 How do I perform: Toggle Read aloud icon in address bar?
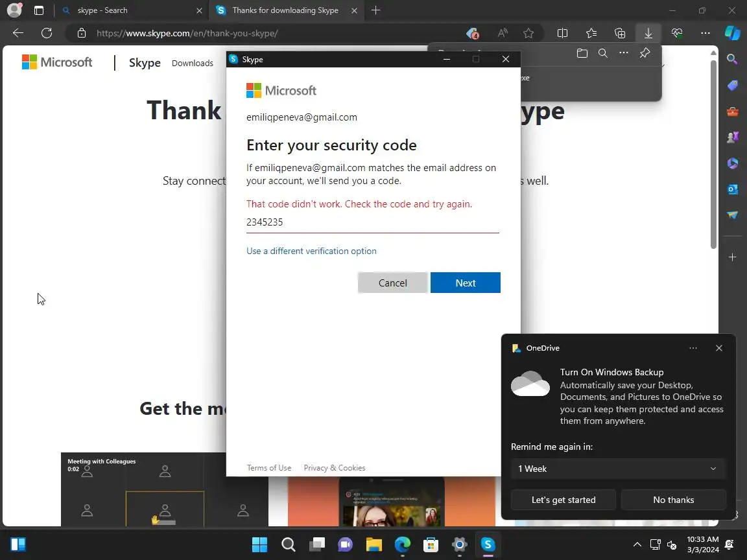502,33
